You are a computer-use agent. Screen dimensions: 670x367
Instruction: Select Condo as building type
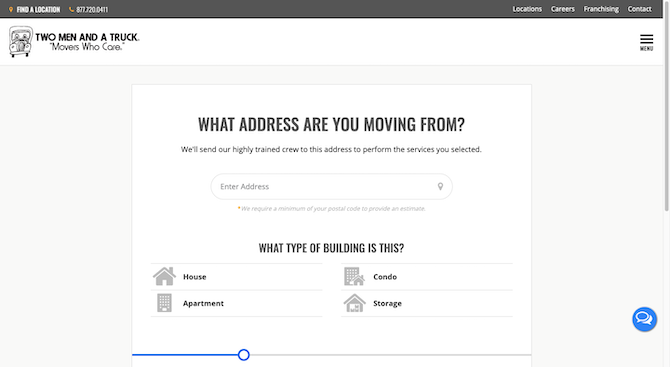point(427,277)
